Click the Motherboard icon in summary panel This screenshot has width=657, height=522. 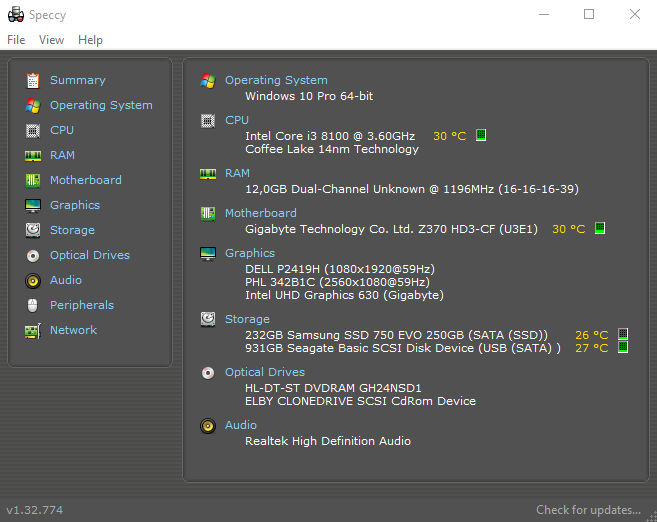pos(208,214)
